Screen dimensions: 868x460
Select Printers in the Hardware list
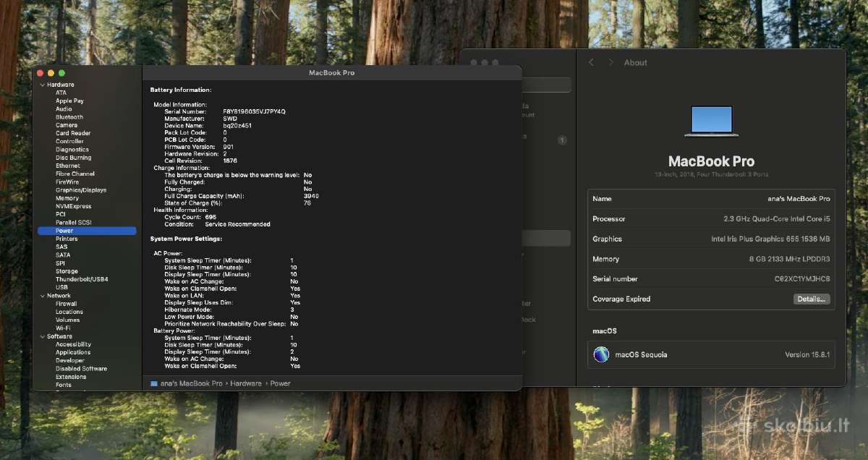(x=67, y=239)
